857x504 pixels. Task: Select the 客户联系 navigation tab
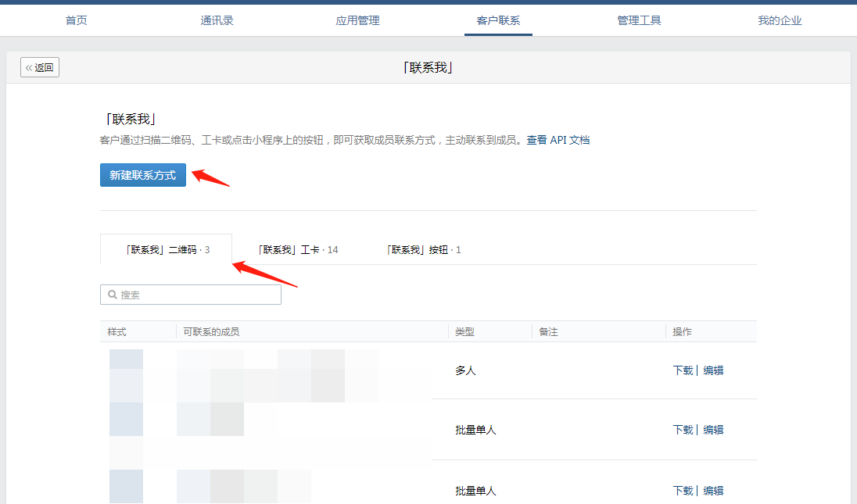[498, 20]
